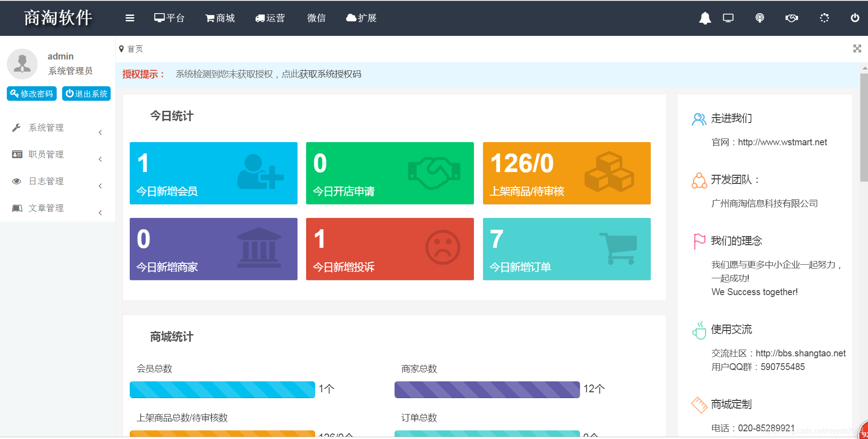The image size is (868, 439).
Task: Click the 商城定制 ruler icon
Action: (x=699, y=405)
